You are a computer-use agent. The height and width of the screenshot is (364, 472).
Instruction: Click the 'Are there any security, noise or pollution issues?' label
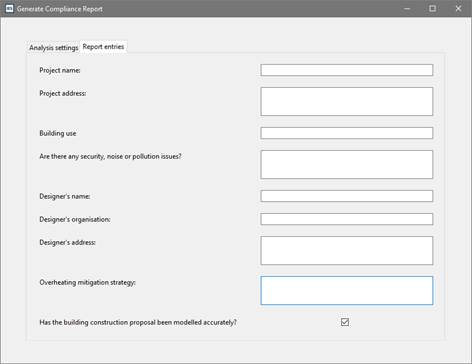click(x=110, y=156)
